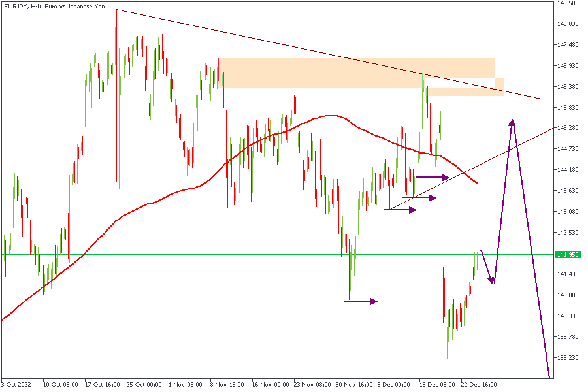
Task: Select the lowest purple arrow near 140.880
Action: (361, 301)
